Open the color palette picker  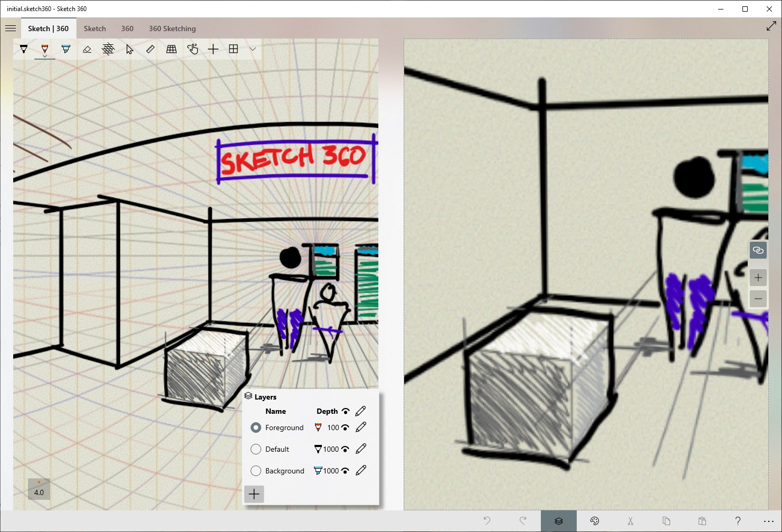tap(594, 520)
